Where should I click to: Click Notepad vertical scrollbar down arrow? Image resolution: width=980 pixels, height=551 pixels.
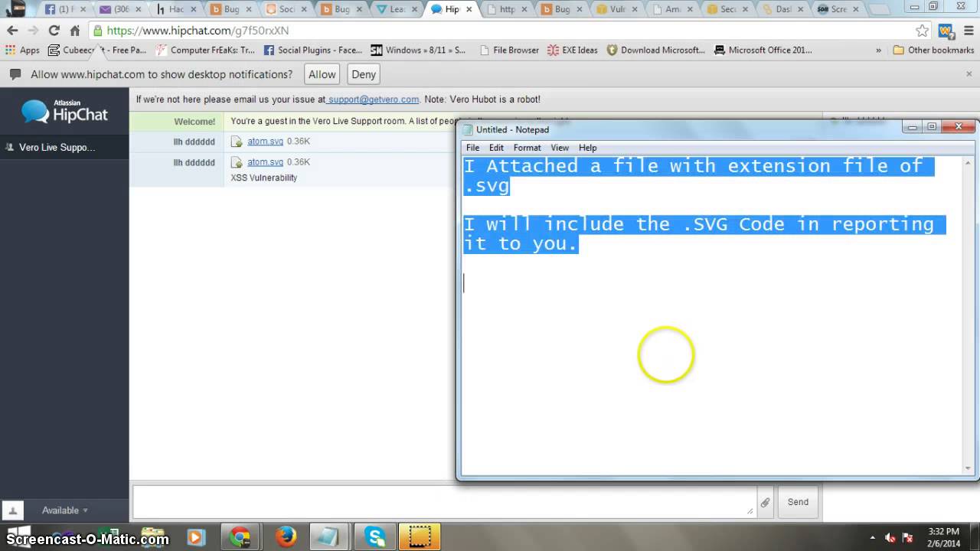tap(968, 468)
